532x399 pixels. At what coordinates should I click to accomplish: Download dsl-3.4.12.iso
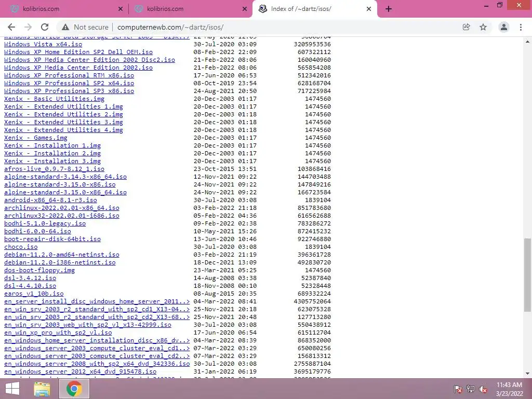coord(30,278)
